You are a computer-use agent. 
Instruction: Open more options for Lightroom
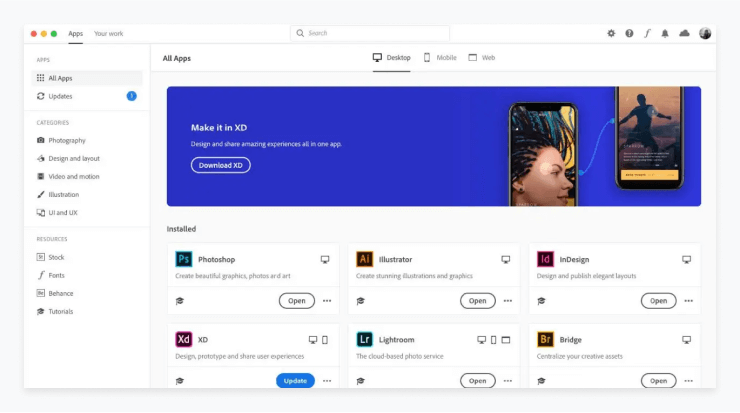click(x=508, y=381)
